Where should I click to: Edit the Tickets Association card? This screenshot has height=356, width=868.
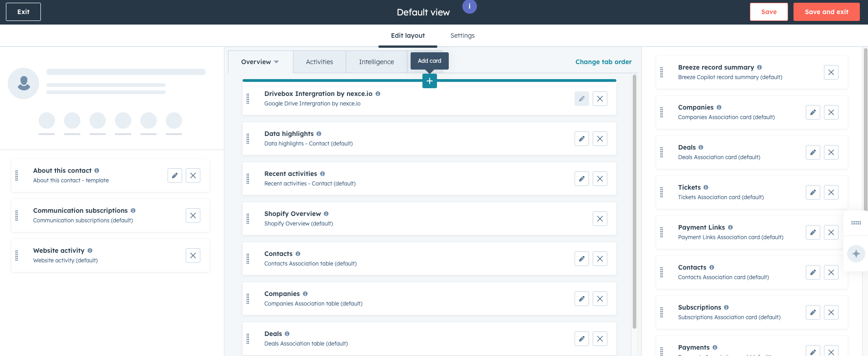[813, 192]
